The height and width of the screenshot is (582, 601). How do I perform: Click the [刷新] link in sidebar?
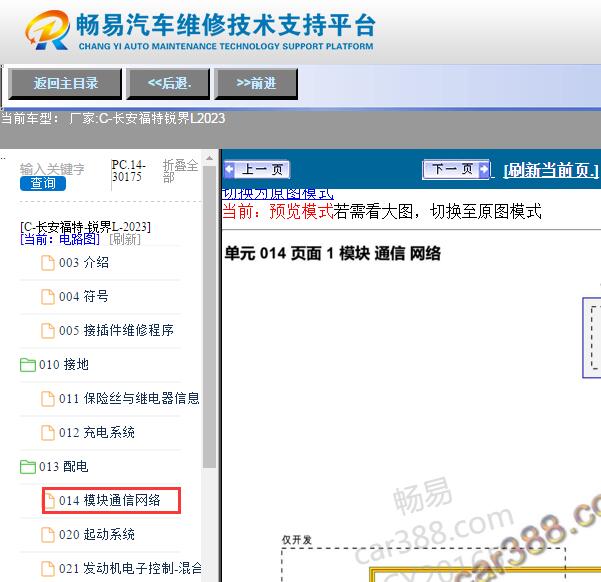pos(125,239)
